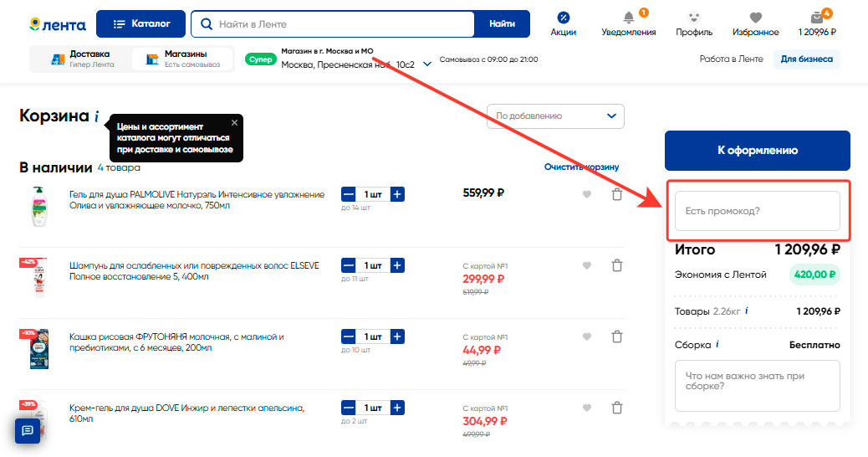Delete PALMOLIVE gel from cart
Screen dimensions: 868x457
pyautogui.click(x=616, y=194)
